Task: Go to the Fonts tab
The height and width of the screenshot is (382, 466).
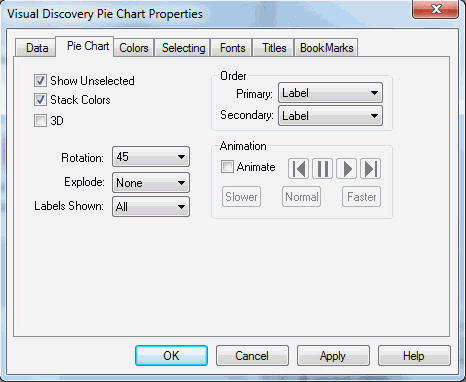Action: click(x=232, y=48)
